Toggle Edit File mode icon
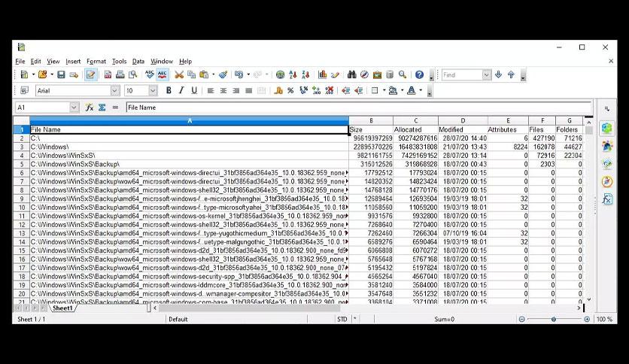 coord(90,74)
